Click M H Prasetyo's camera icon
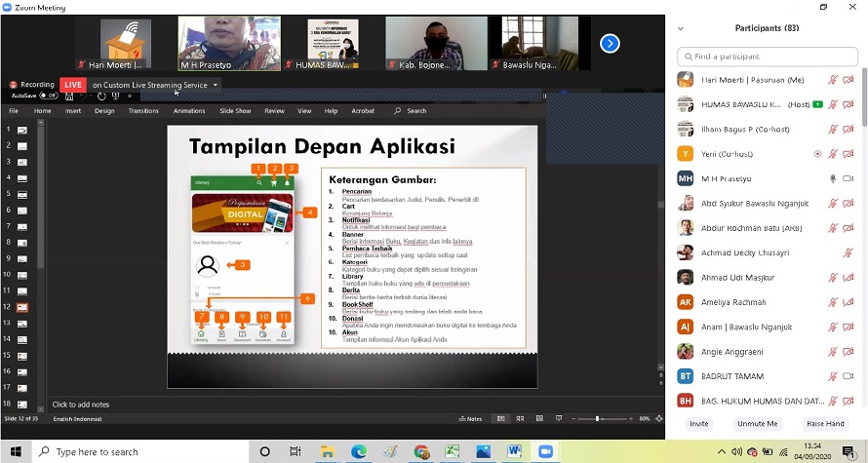Image resolution: width=868 pixels, height=463 pixels. coord(848,178)
